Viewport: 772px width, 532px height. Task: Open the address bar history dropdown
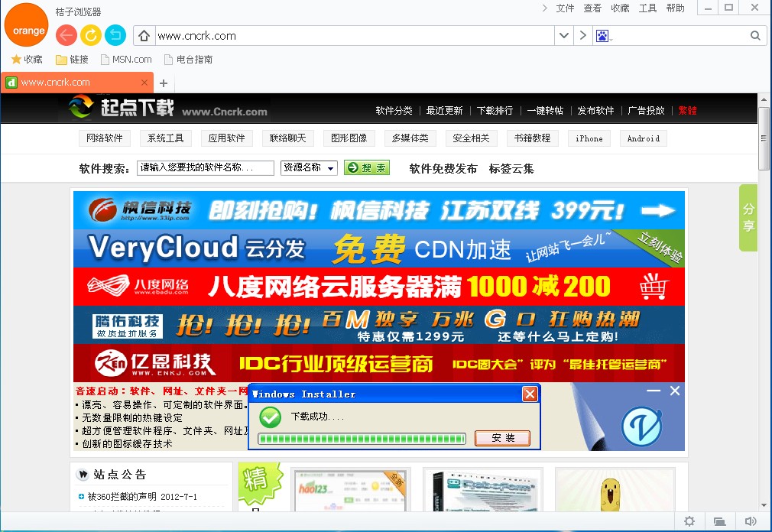(564, 35)
